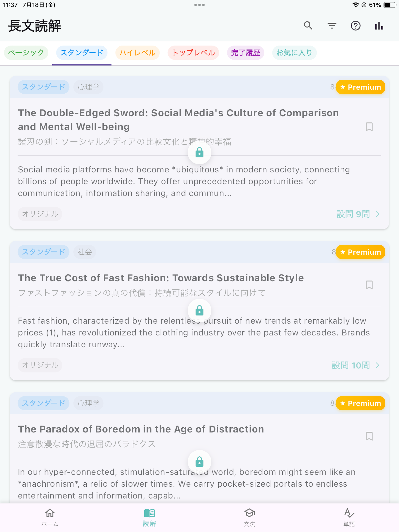Tap the lock icon on Fast Fashion article
This screenshot has width=399, height=532.
(x=199, y=311)
